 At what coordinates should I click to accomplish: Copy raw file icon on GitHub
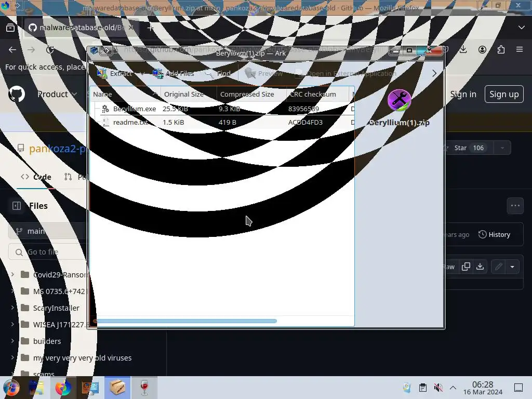point(466,267)
